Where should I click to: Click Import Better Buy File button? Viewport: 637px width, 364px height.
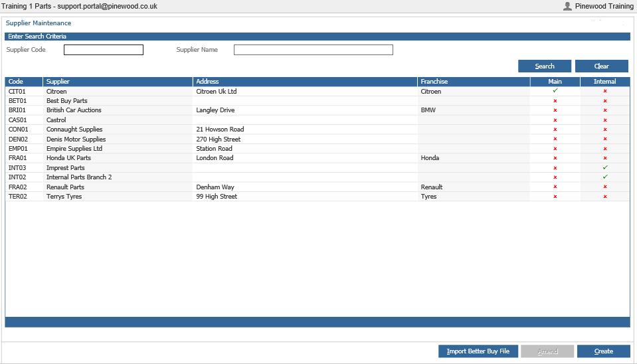click(478, 351)
